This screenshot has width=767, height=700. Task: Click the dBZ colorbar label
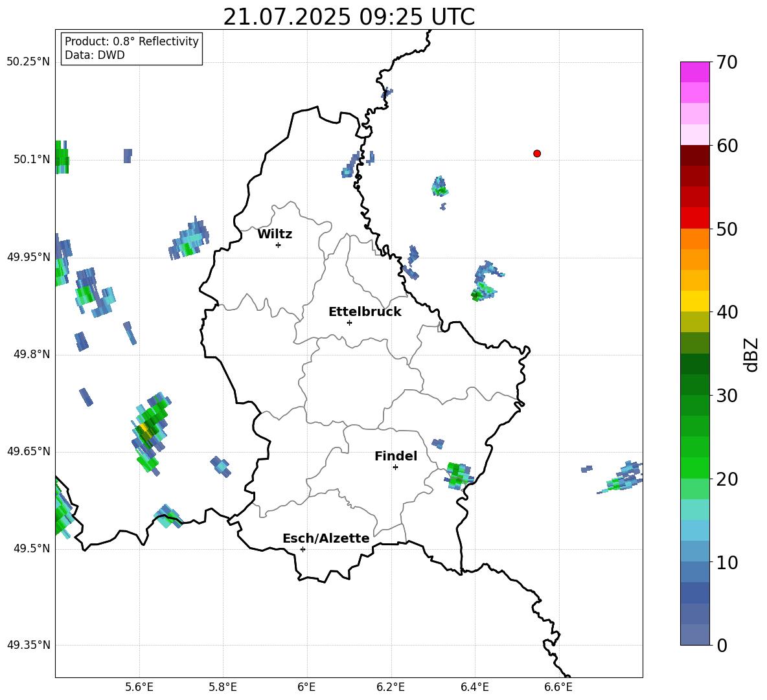[752, 354]
